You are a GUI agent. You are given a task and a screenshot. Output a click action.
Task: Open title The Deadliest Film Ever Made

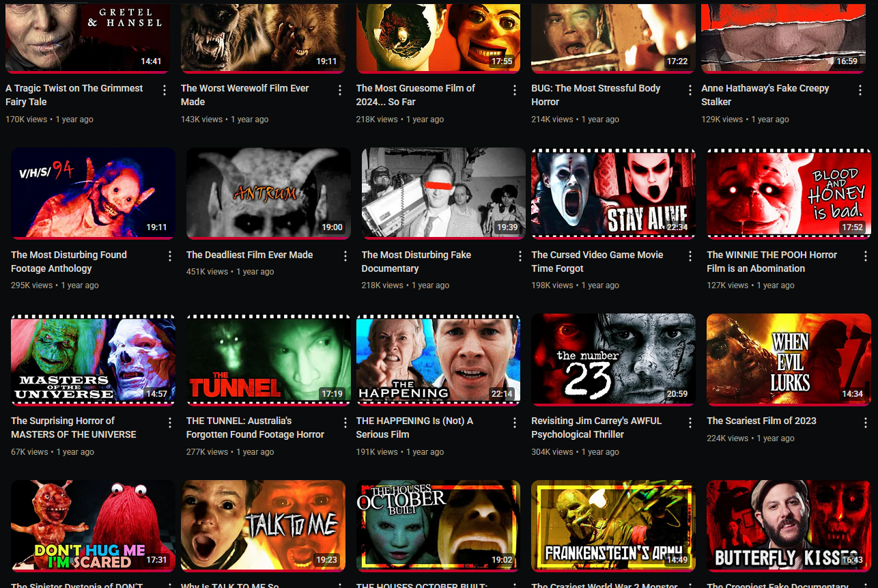click(250, 255)
